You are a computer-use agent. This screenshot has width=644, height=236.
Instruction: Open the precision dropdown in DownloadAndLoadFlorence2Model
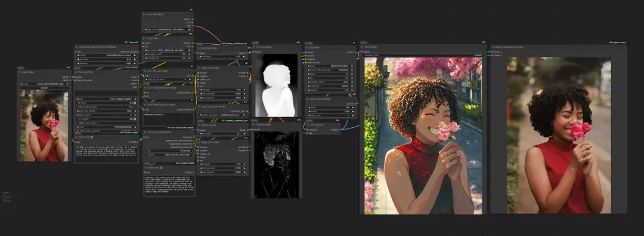pos(107,59)
